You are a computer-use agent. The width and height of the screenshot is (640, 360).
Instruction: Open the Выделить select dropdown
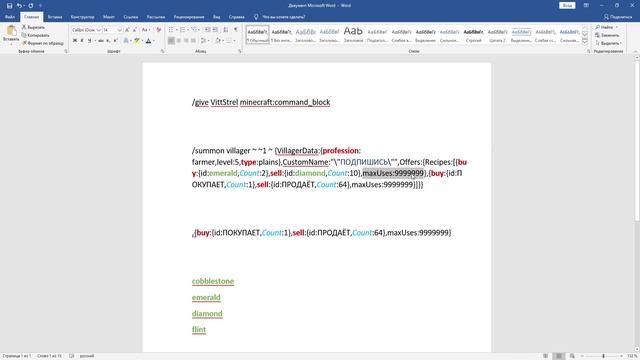[x=608, y=43]
